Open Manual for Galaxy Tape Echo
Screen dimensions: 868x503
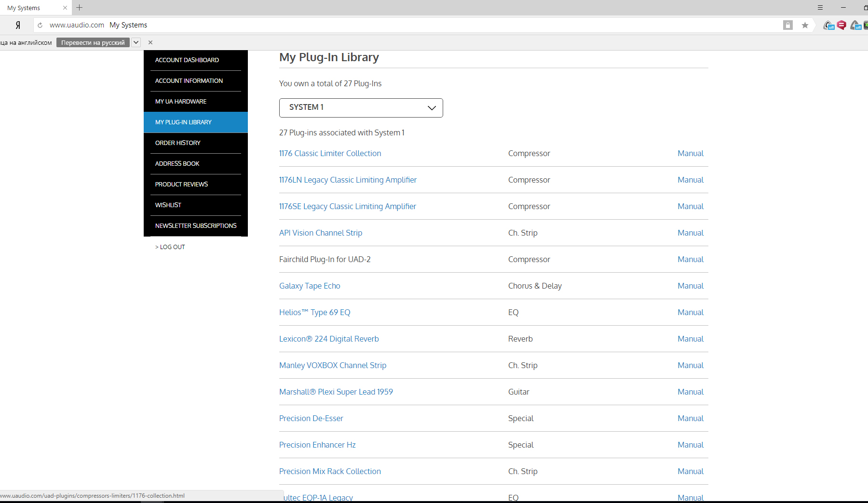coord(691,286)
